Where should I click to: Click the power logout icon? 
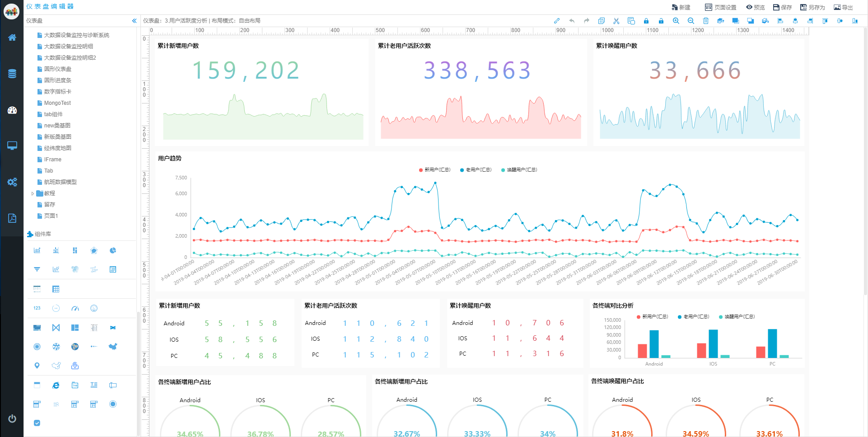click(12, 418)
